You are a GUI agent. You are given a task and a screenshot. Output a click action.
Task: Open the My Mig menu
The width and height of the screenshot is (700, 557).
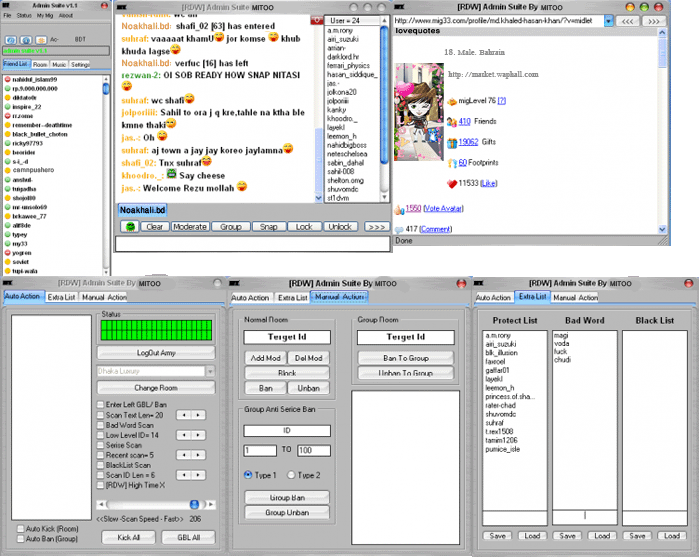tap(46, 17)
